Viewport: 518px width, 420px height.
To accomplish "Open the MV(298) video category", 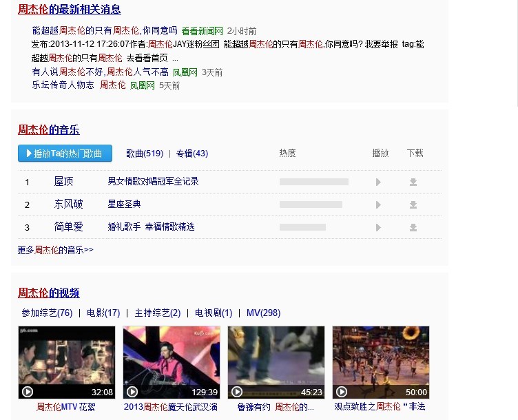I will click(263, 313).
